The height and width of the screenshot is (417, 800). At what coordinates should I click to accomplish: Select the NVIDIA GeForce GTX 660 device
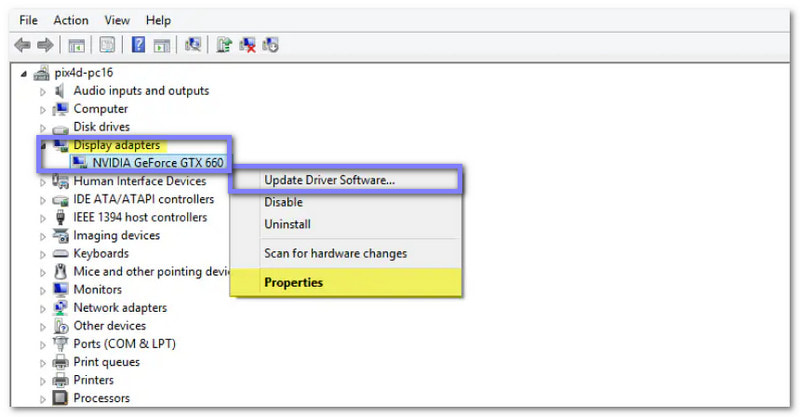pos(157,162)
